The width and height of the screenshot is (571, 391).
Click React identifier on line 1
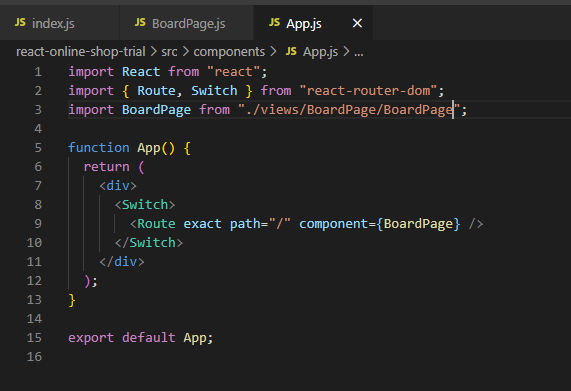[x=141, y=72]
